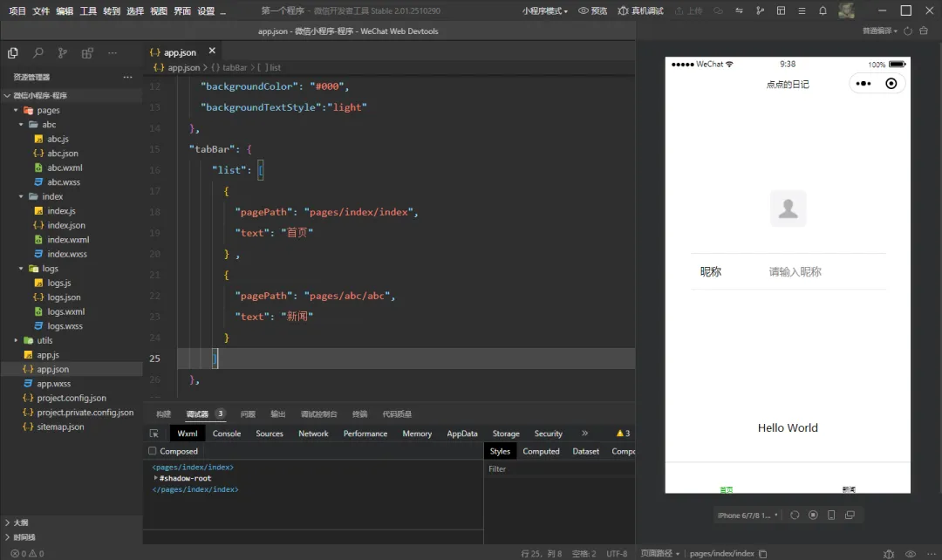The image size is (942, 560).
Task: Collapse the abc folder
Action: coord(21,125)
